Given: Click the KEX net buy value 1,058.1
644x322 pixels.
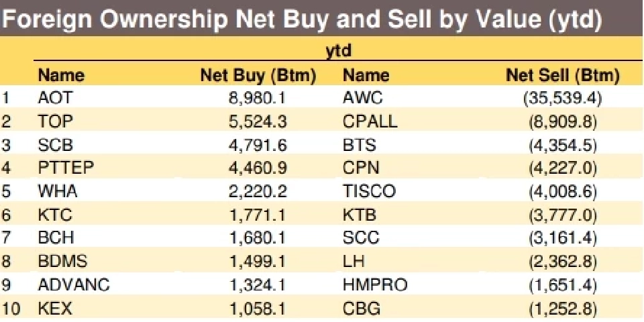Looking at the screenshot, I should (258, 309).
